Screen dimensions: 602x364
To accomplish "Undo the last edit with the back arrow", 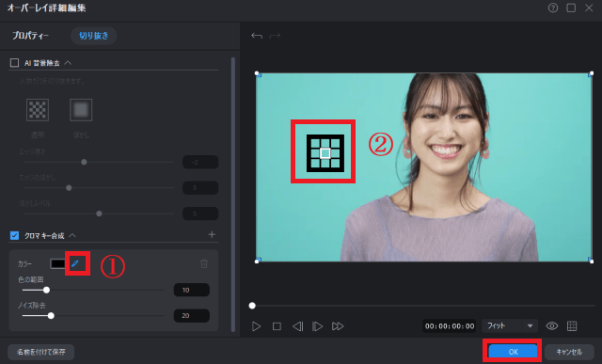I will tap(257, 36).
